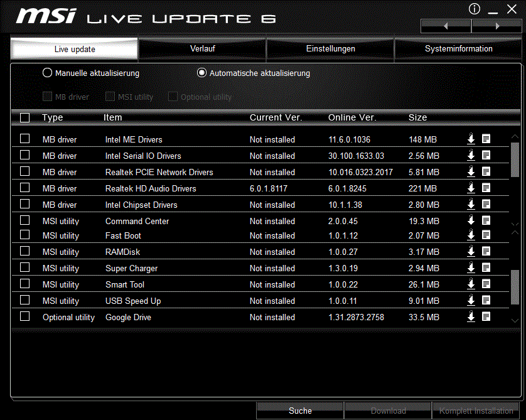Viewport: 526px width, 420px height.
Task: Download Smart Tool via its arrow icon
Action: click(471, 284)
